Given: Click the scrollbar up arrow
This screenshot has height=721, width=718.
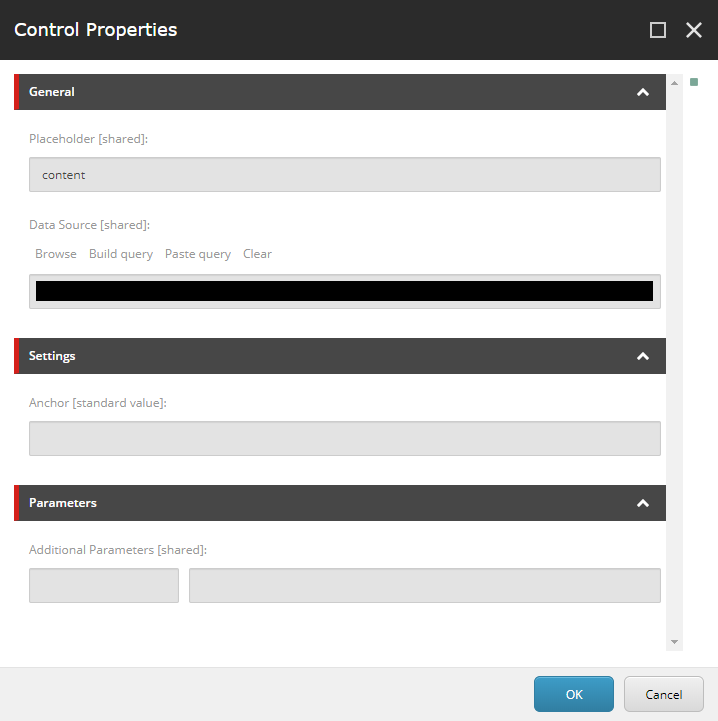Looking at the screenshot, I should [674, 83].
